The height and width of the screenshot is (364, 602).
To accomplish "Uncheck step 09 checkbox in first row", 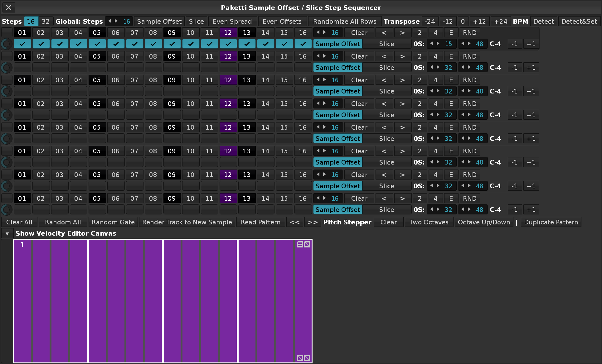I will (x=172, y=44).
